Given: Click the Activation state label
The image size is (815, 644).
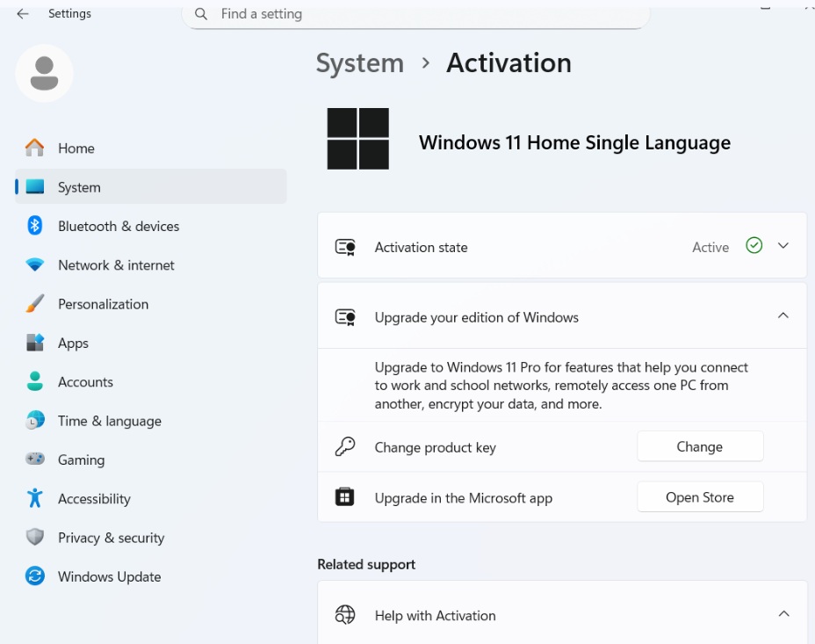Looking at the screenshot, I should tap(421, 248).
